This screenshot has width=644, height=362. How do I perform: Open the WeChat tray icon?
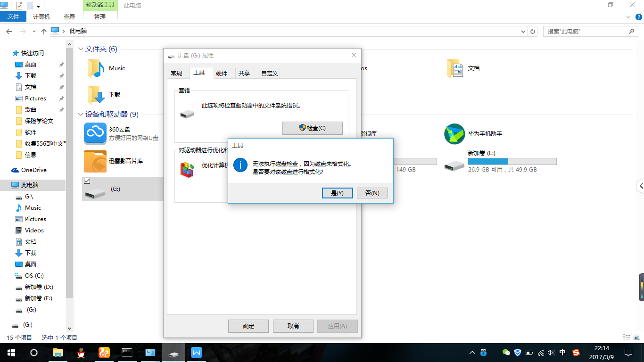(x=506, y=353)
